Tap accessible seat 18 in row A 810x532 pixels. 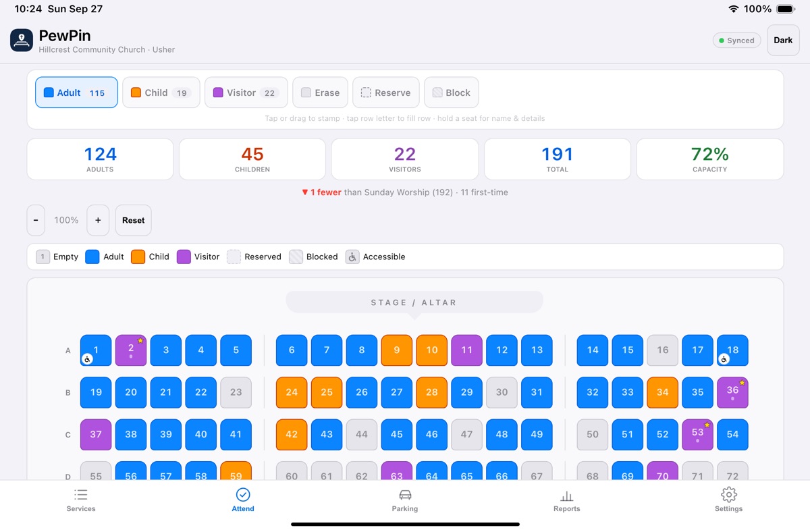[x=732, y=350]
